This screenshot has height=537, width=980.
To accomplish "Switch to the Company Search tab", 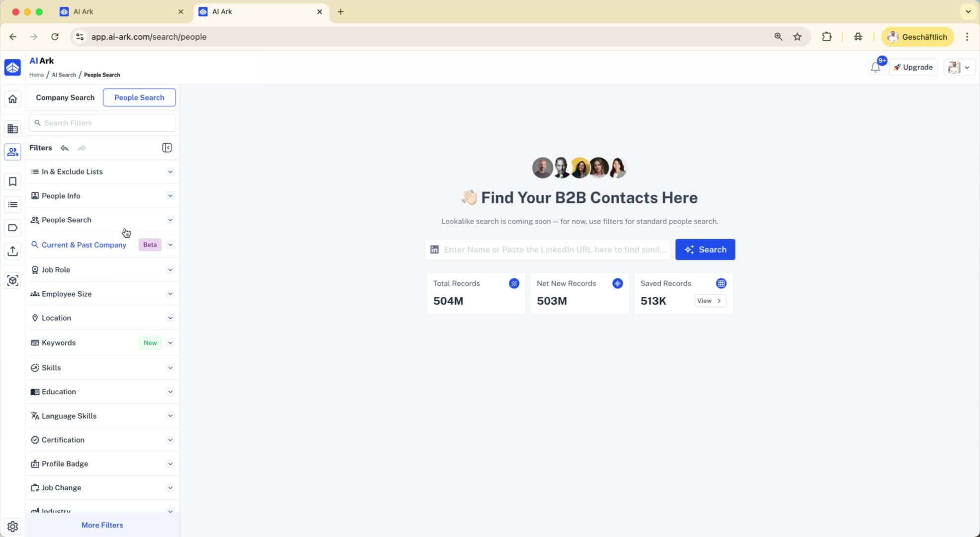I will 65,97.
